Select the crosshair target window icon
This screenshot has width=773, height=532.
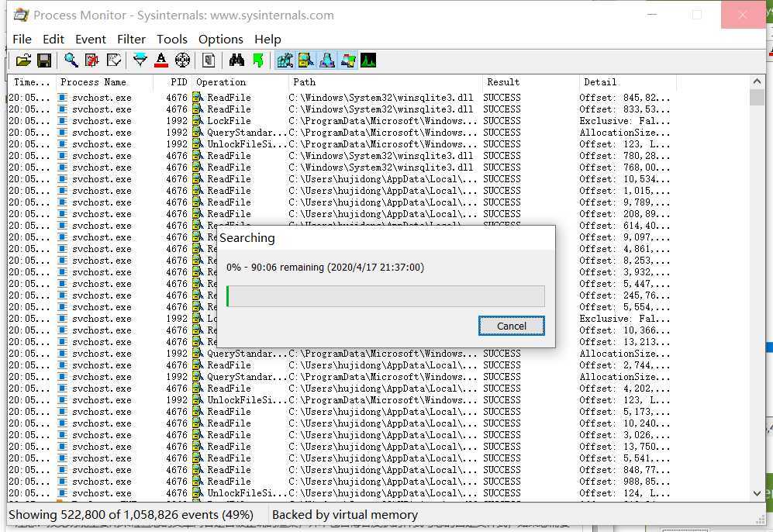point(182,60)
